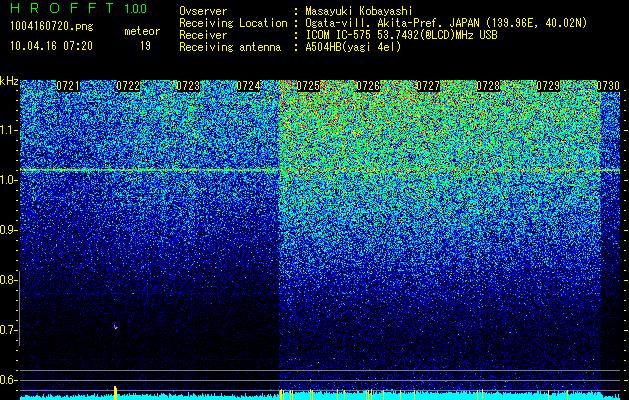The width and height of the screenshot is (629, 400).
Task: Click the date stamp 10.04.16 07:20
Action: coord(51,46)
